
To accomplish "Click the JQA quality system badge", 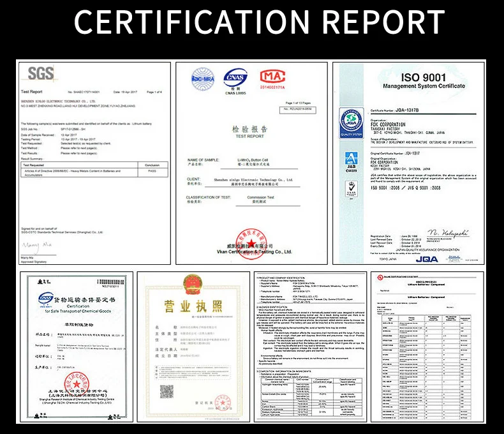I will coord(352,123).
